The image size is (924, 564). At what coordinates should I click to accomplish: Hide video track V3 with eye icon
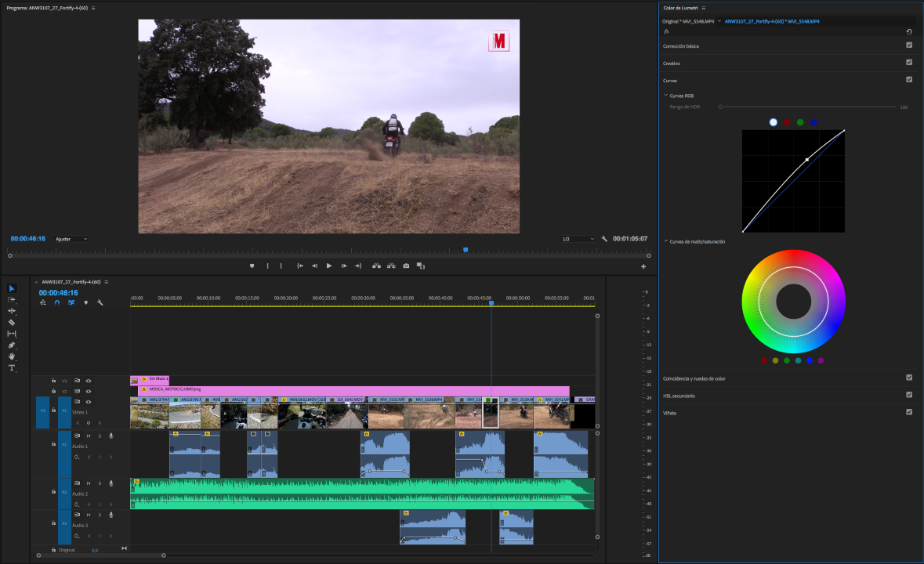click(89, 381)
